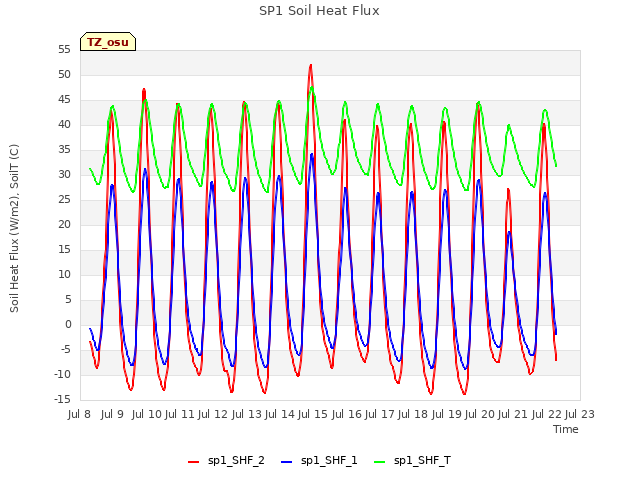Click the red peak near 52 on Jul 14
This screenshot has height=480, width=640.
[x=311, y=65]
